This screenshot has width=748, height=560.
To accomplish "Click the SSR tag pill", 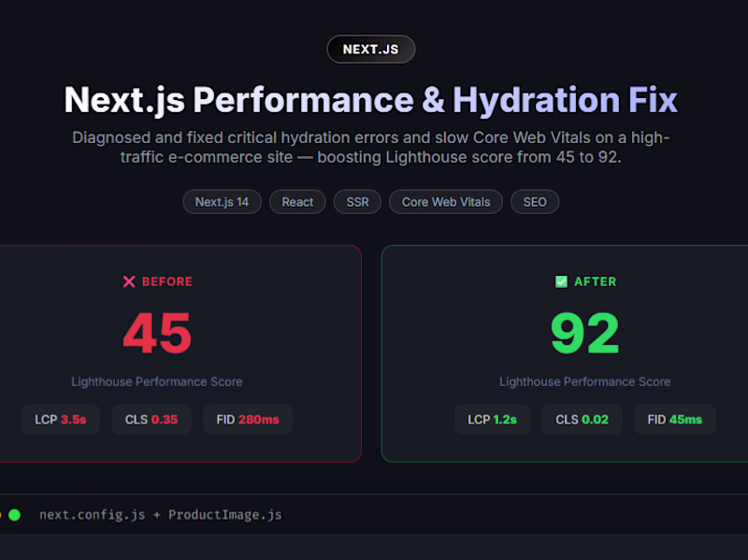I will pos(357,202).
